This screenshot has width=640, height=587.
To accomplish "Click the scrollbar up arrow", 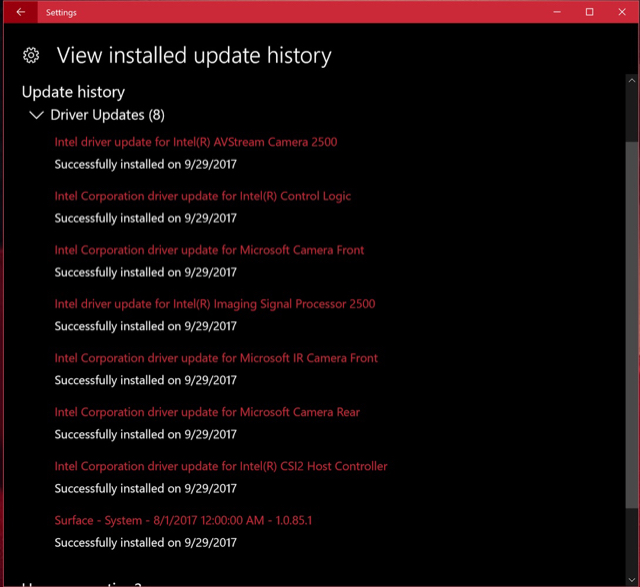I will (632, 80).
